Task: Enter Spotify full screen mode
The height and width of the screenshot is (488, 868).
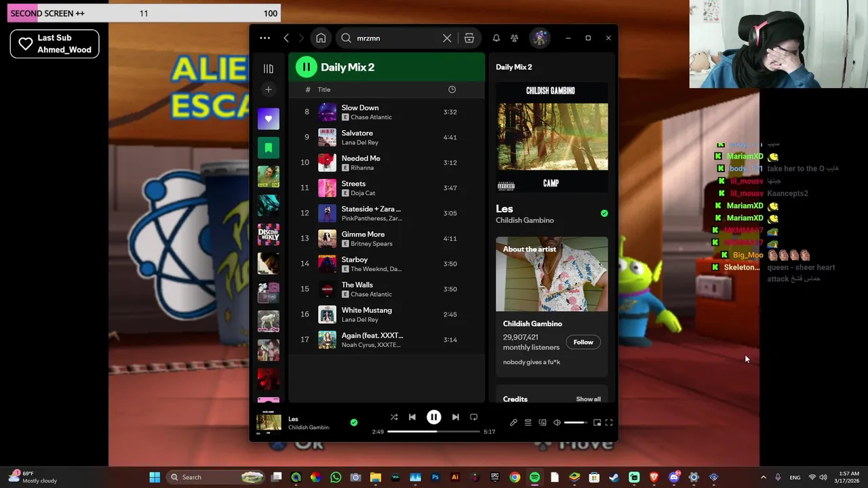Action: 609,422
